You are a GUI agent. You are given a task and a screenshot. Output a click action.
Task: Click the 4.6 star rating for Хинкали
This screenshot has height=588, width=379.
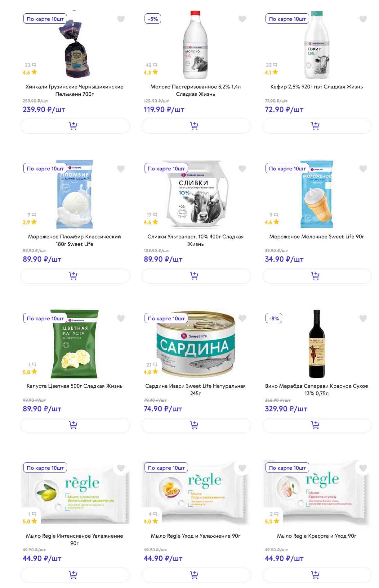[30, 72]
